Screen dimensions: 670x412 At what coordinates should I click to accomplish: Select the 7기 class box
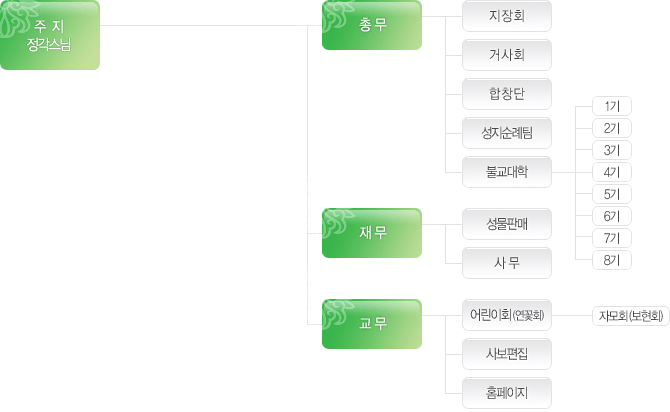click(612, 238)
